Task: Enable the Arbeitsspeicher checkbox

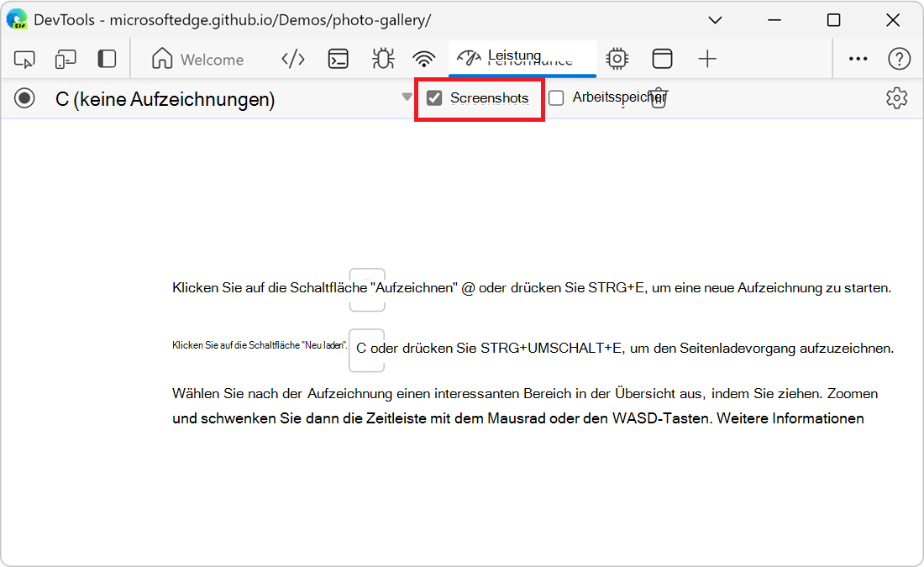Action: (556, 98)
